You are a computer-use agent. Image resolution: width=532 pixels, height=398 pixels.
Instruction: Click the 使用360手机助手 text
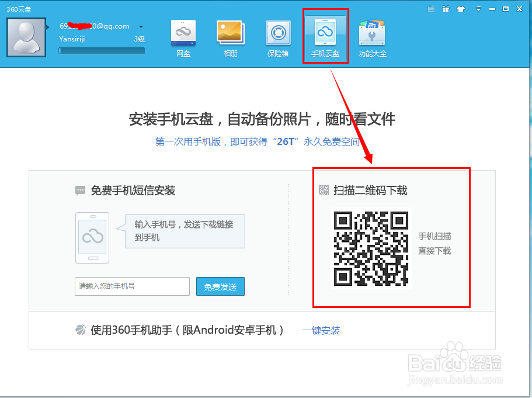187,330
